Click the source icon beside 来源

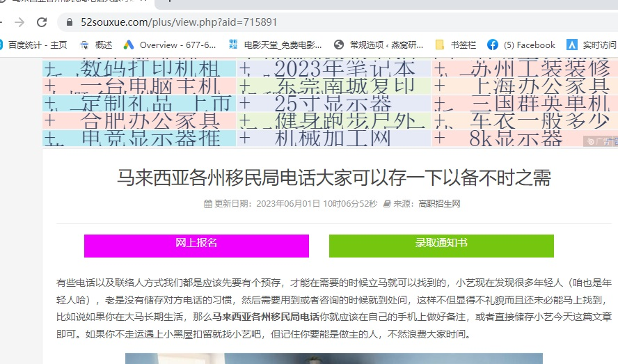coord(387,204)
